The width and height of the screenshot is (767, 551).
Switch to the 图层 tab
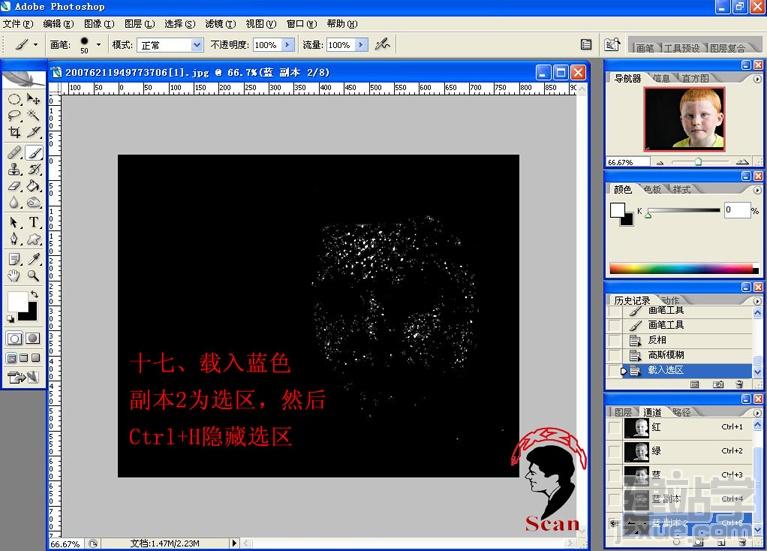click(623, 413)
